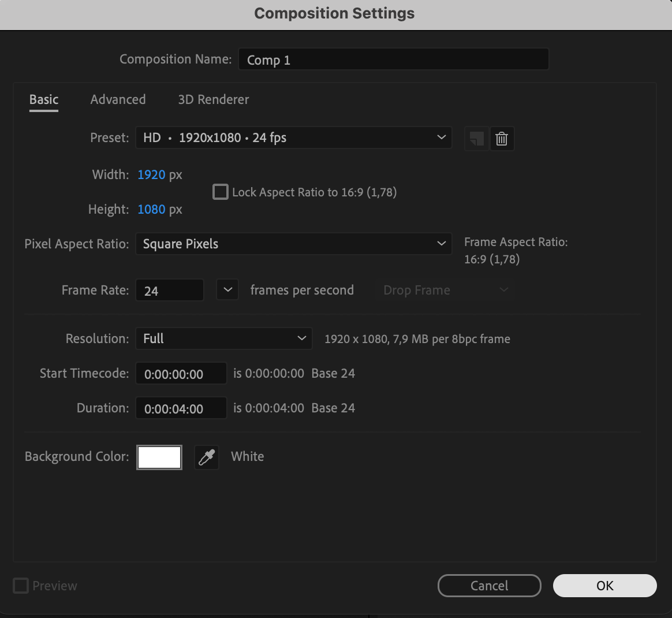Cancel the Composition Settings dialog
Screen dimensions: 672x618
pyautogui.click(x=489, y=586)
